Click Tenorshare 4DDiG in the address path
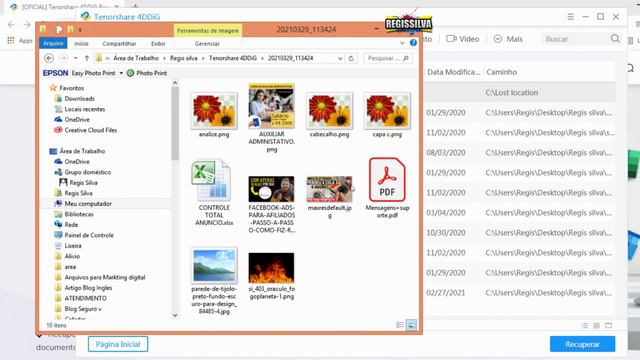 tap(233, 58)
